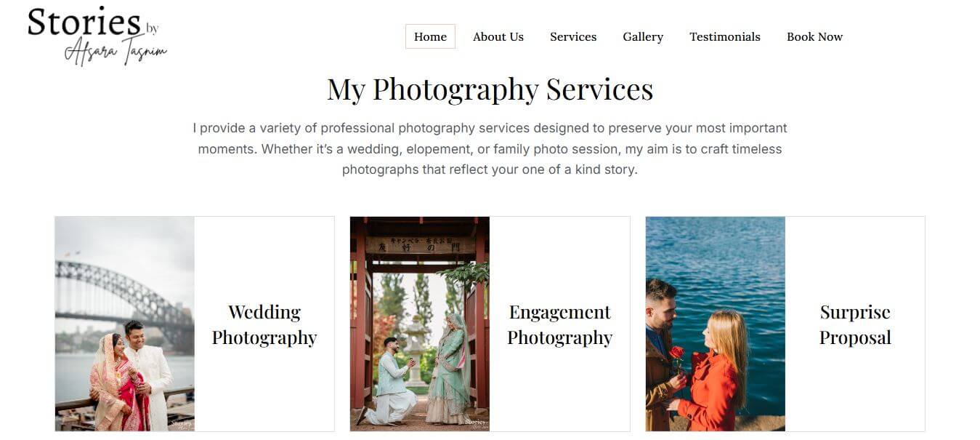Select Services in the navigation bar
The height and width of the screenshot is (440, 980).
coord(573,36)
